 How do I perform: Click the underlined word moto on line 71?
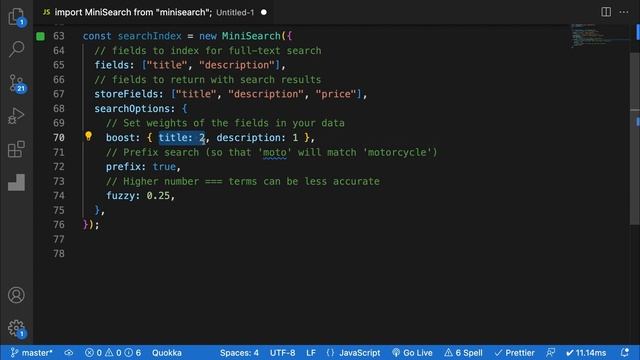pyautogui.click(x=275, y=152)
